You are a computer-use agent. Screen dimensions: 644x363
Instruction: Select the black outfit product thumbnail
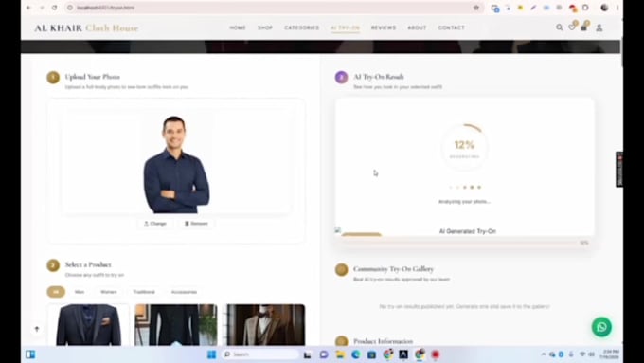pyautogui.click(x=176, y=325)
